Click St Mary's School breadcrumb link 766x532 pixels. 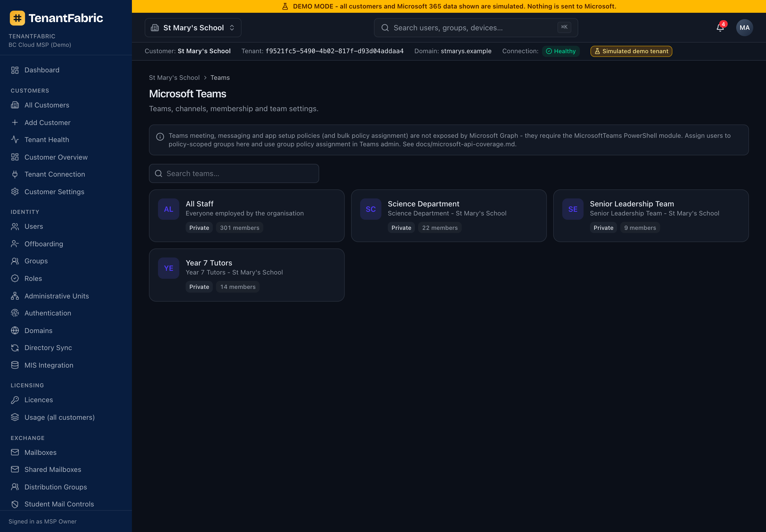[x=174, y=78]
